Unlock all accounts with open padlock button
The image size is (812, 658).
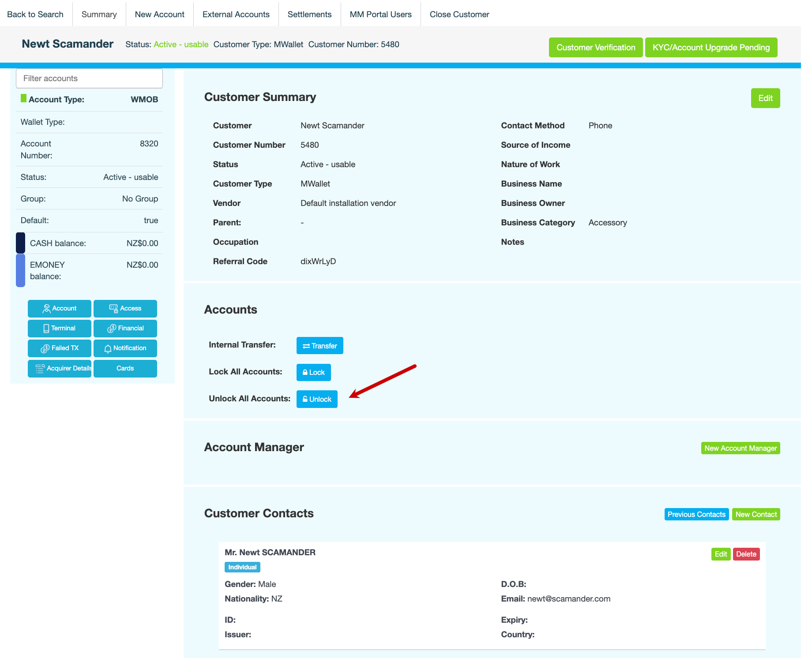pyautogui.click(x=317, y=400)
